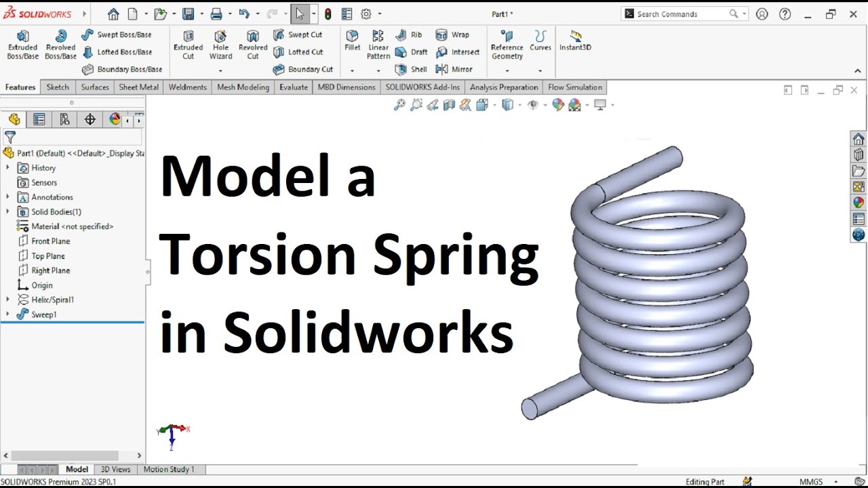Screen dimensions: 868x488
Task: Select the Linear Pattern tool
Action: [x=378, y=45]
